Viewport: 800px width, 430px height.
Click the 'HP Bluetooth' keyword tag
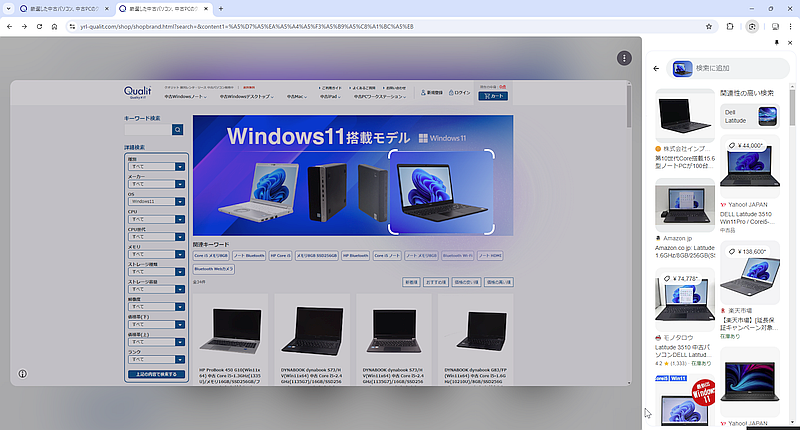[356, 256]
